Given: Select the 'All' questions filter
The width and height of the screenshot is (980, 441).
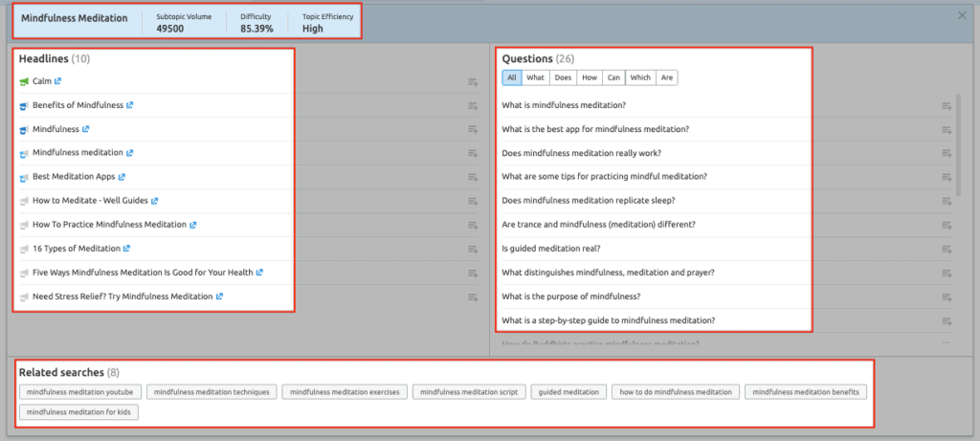Looking at the screenshot, I should [512, 78].
